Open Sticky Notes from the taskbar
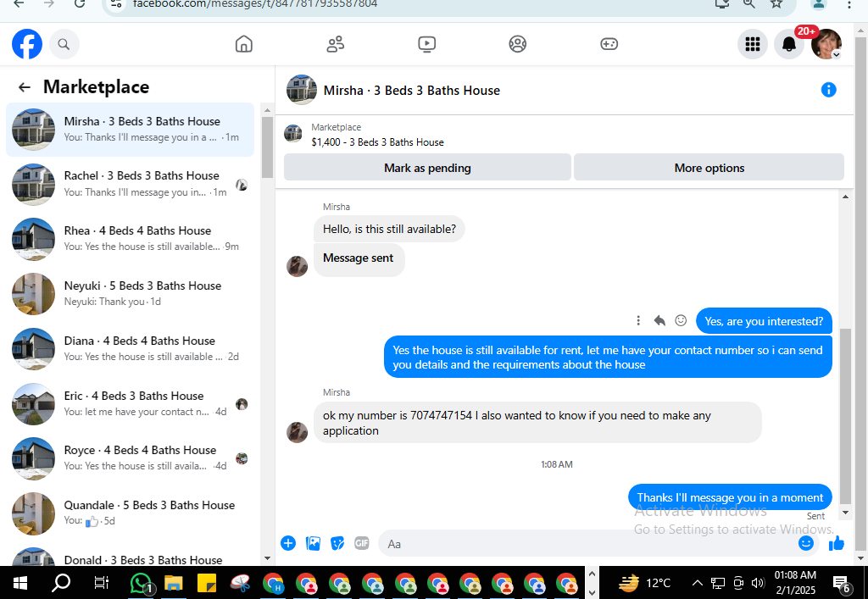The width and height of the screenshot is (868, 599). click(207, 583)
